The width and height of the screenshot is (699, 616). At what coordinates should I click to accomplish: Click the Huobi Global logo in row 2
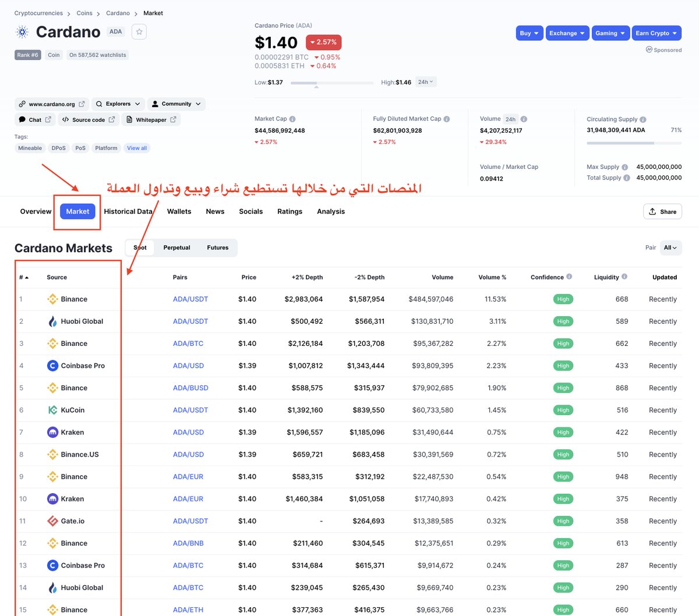[x=52, y=321]
